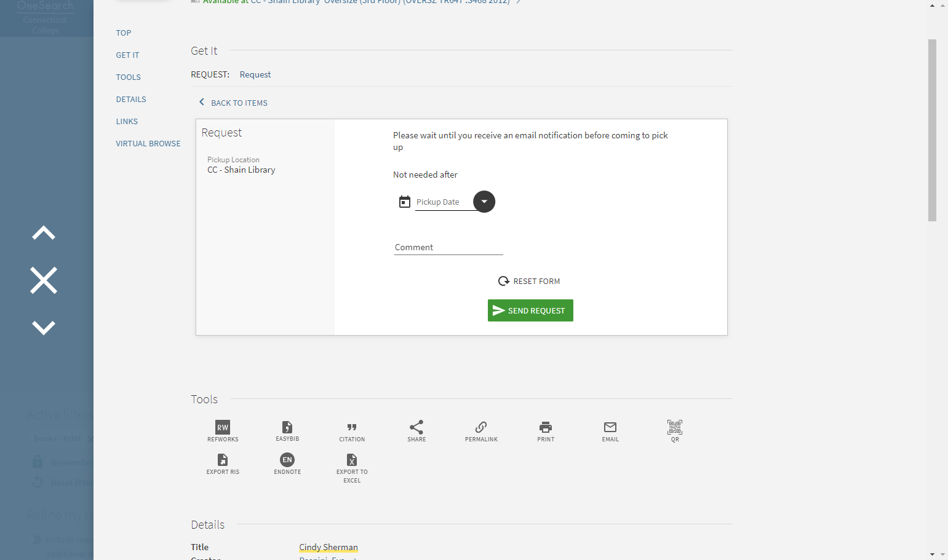
Task: Reset the request form
Action: click(x=529, y=281)
